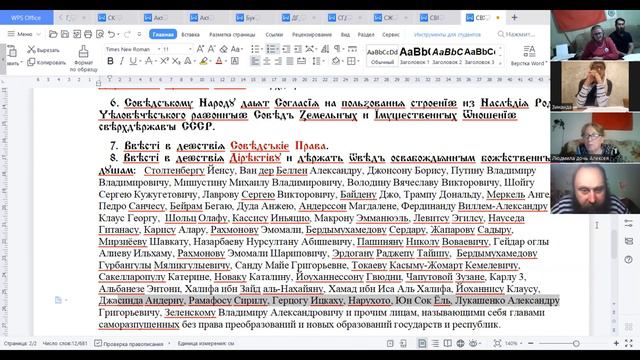Open the Menu dropdown arrow

(x=38, y=34)
